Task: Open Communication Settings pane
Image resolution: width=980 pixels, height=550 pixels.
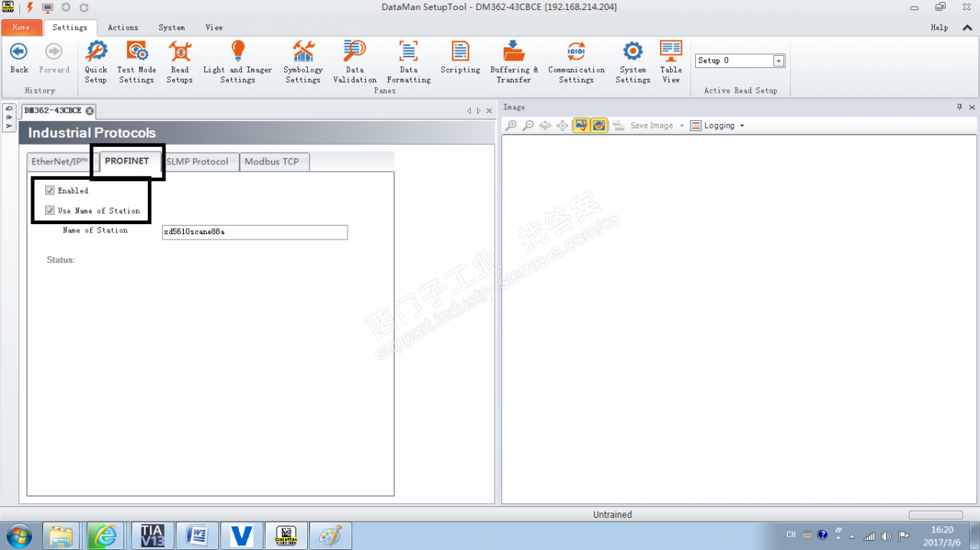Action: coord(576,62)
